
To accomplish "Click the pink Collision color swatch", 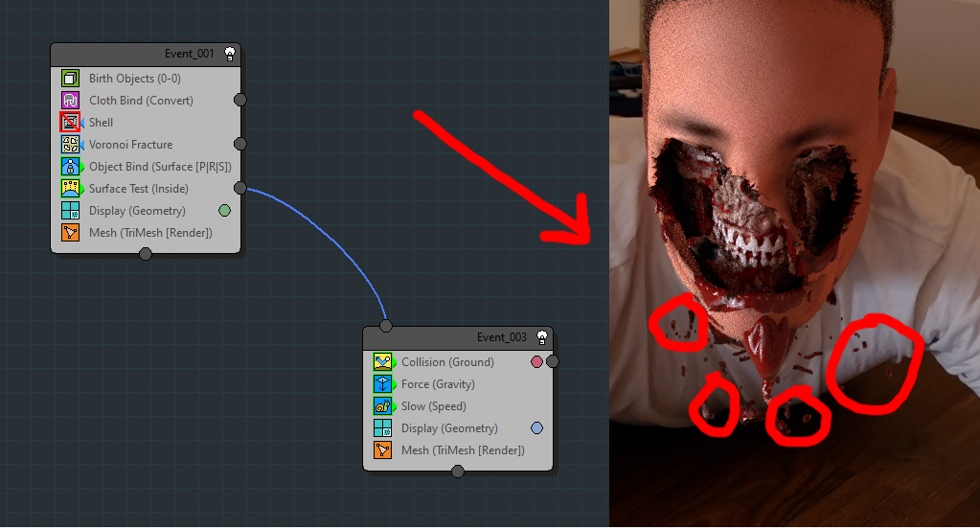I will [x=536, y=362].
